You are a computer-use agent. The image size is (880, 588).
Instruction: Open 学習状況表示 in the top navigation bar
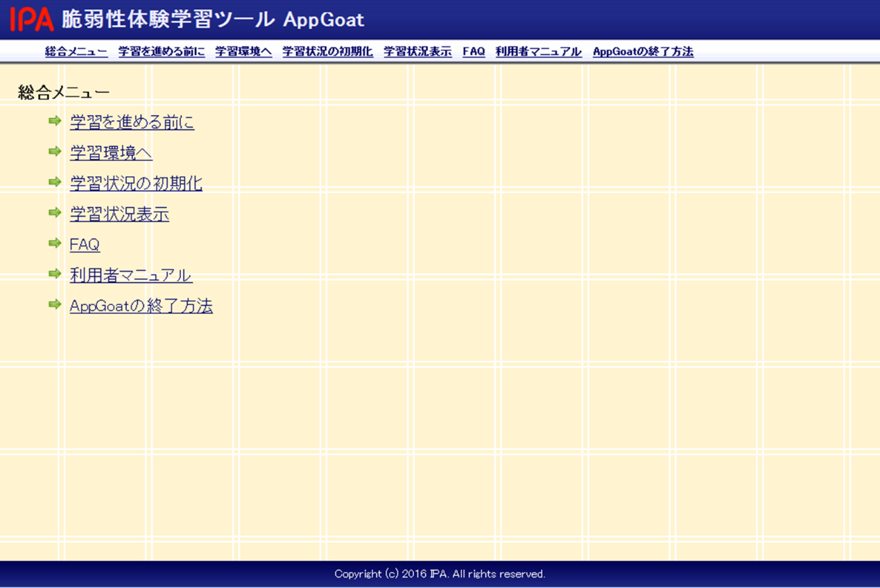click(417, 52)
